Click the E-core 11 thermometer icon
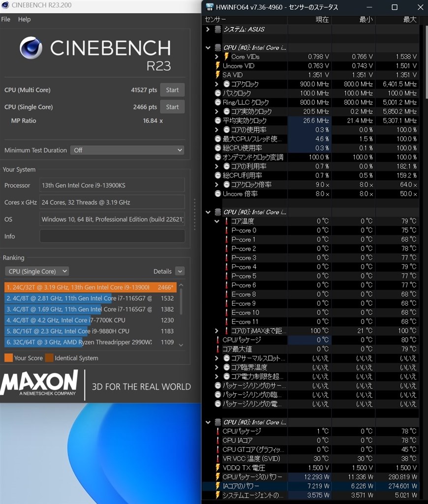This screenshot has width=428, height=504. pyautogui.click(x=226, y=321)
